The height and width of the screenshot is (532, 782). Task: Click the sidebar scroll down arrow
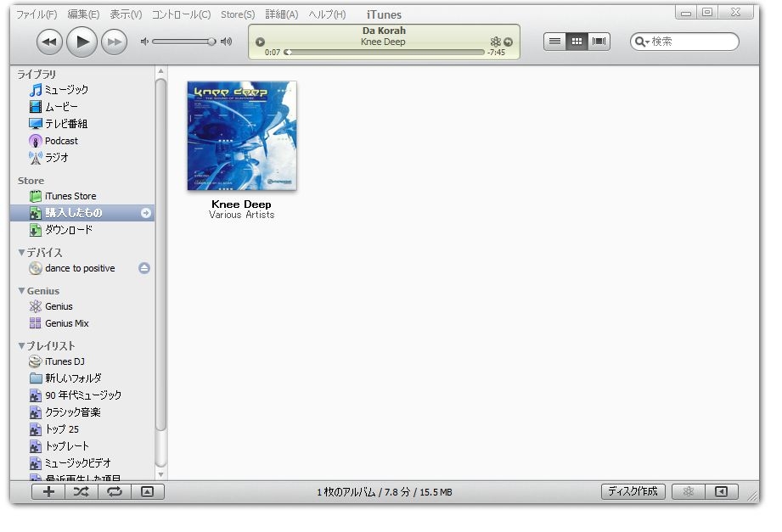160,474
